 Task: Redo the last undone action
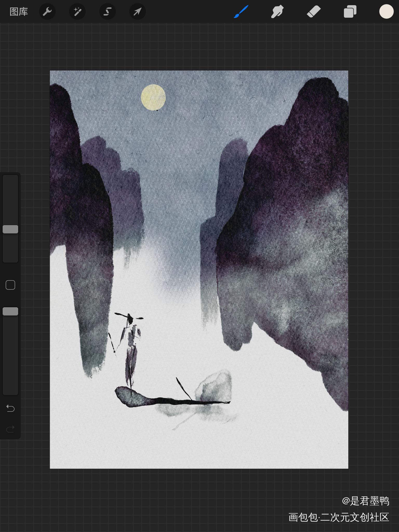pyautogui.click(x=10, y=429)
